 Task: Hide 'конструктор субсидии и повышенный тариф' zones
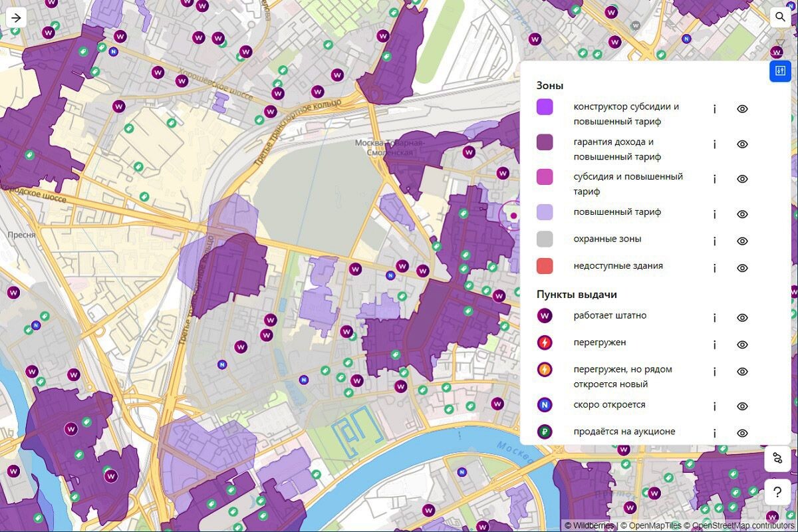[743, 109]
